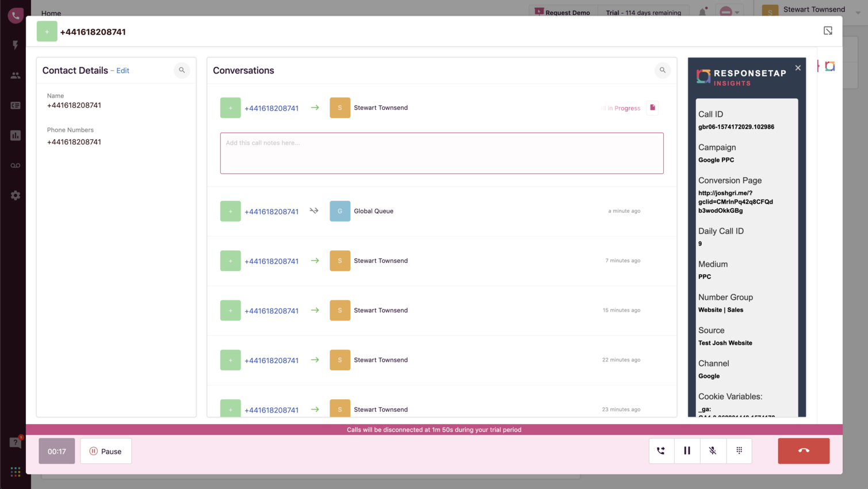Select the Phone section in the sidebar

pos(15,16)
